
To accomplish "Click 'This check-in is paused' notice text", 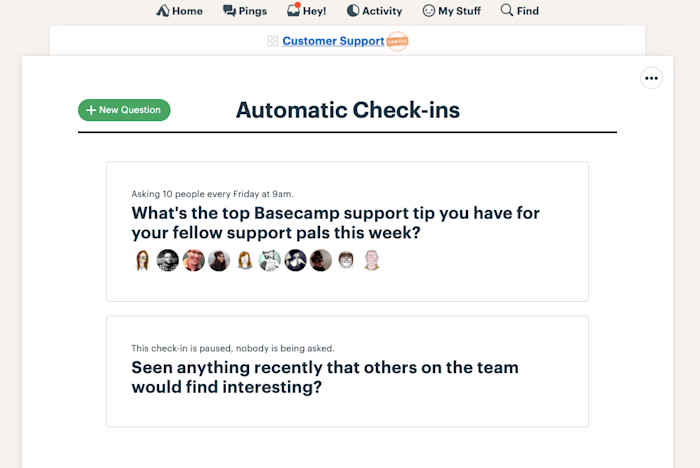I will pyautogui.click(x=233, y=348).
